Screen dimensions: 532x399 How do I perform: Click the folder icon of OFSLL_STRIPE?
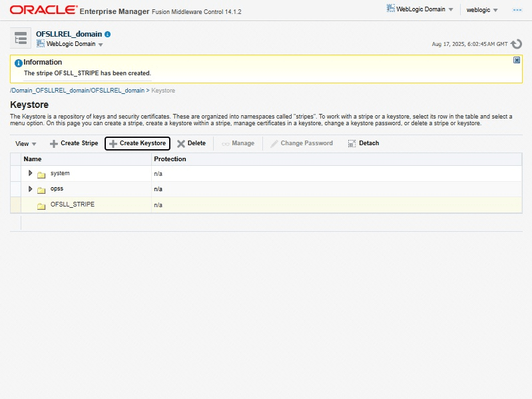coord(41,206)
